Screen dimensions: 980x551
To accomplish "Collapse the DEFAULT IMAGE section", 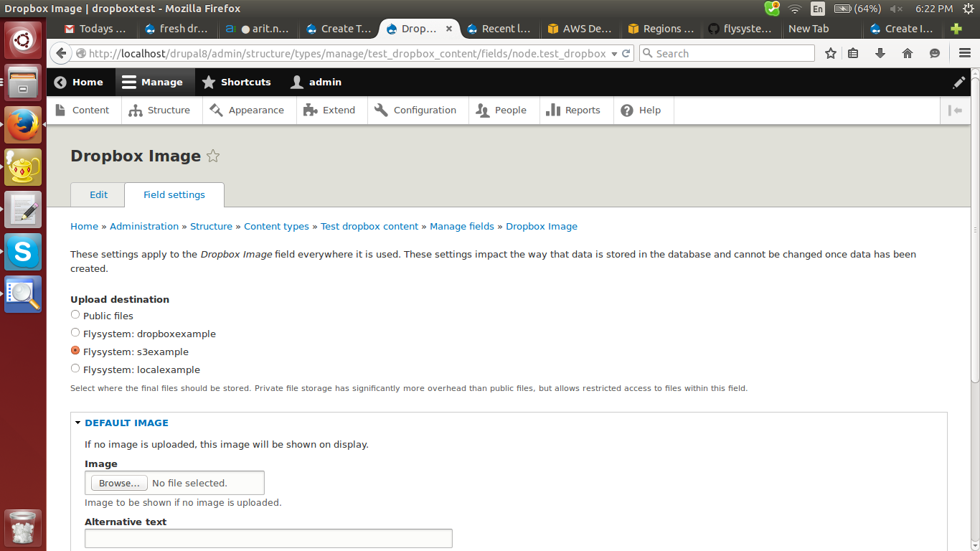I will [x=78, y=423].
